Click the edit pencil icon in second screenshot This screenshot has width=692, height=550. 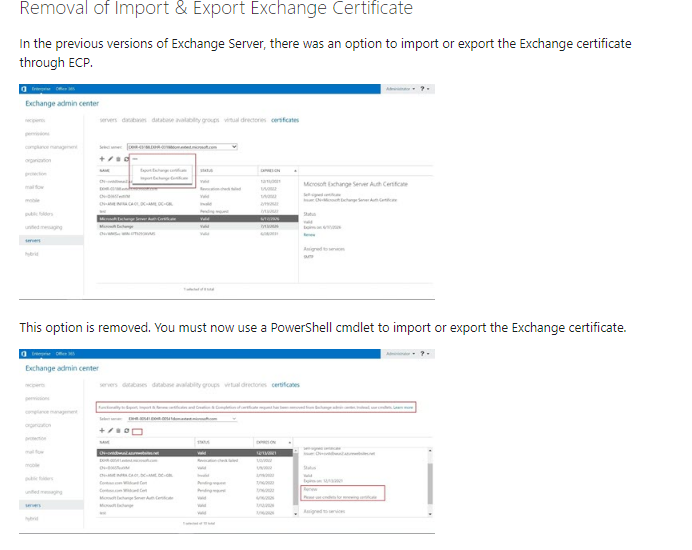point(110,430)
